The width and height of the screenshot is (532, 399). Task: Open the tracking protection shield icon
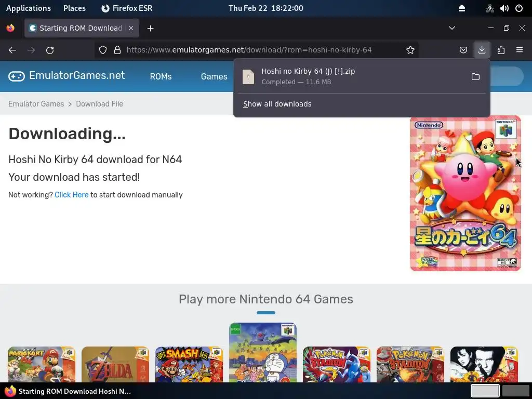pos(103,50)
